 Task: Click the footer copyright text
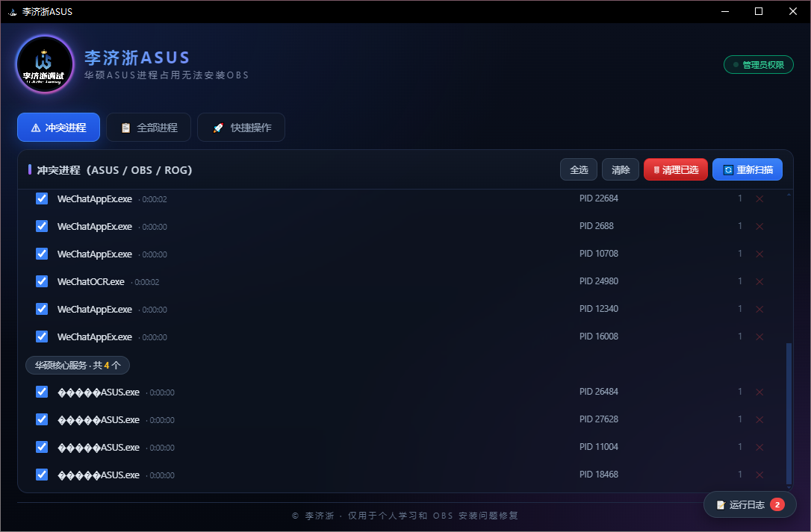tap(405, 516)
